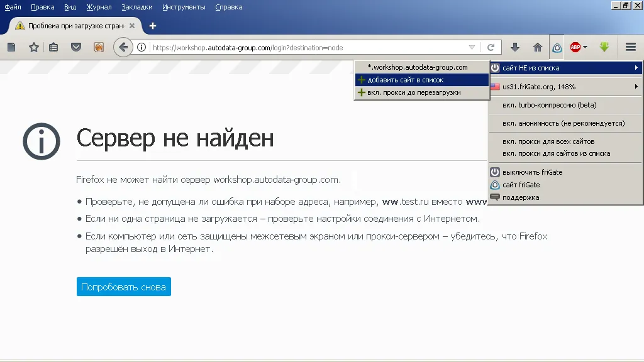The height and width of the screenshot is (362, 644).
Task: Enable 'вкл. прокси для всех сайтов'
Action: (x=565, y=141)
